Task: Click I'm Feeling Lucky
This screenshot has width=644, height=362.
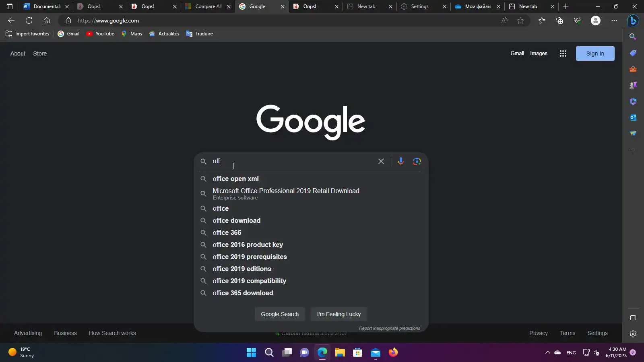Action: 339,314
